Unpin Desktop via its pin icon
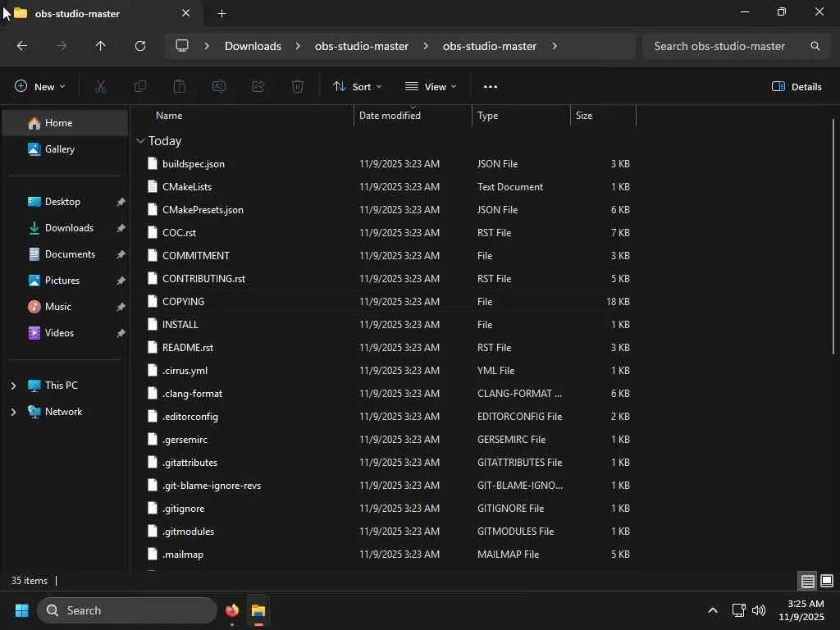This screenshot has width=840, height=630. 121,202
